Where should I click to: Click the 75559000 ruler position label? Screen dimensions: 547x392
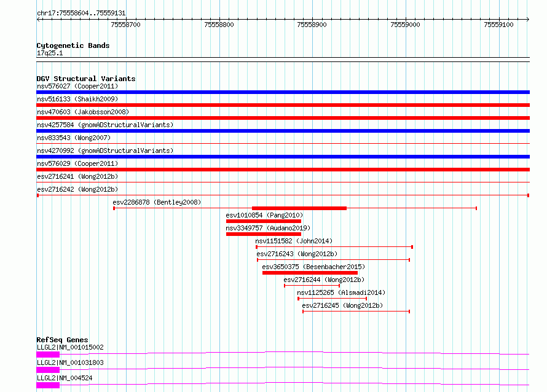coord(406,25)
